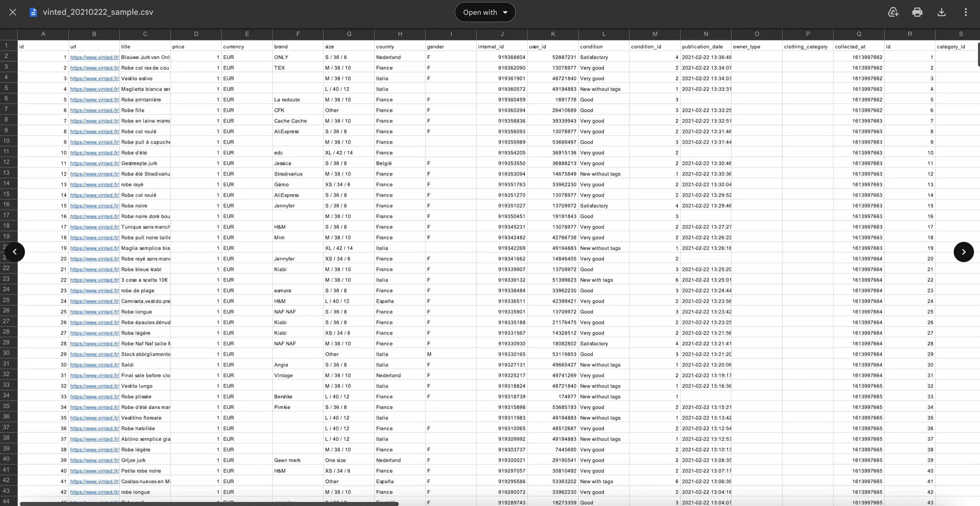Print the CSV preview

[x=917, y=12]
